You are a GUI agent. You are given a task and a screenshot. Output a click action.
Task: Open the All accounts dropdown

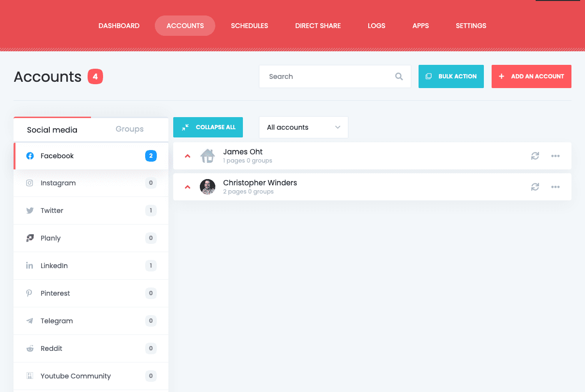coord(303,127)
